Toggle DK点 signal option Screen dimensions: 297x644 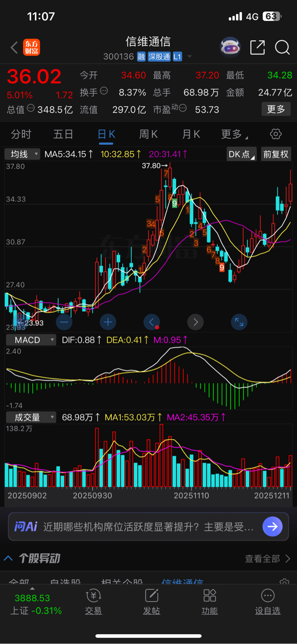coord(241,154)
